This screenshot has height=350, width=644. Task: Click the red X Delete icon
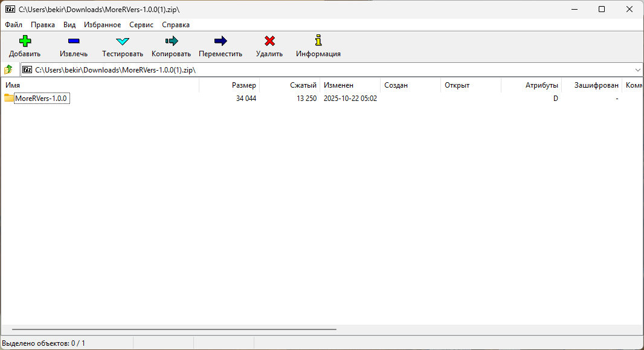[269, 41]
